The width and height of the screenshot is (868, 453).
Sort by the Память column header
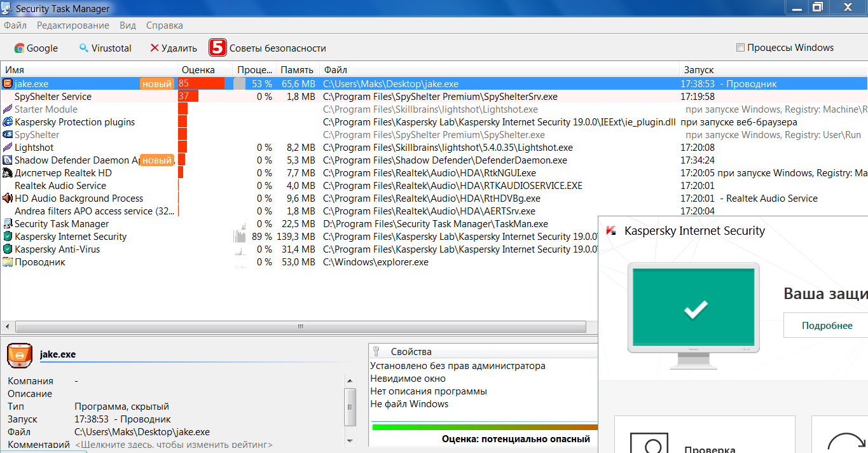298,70
